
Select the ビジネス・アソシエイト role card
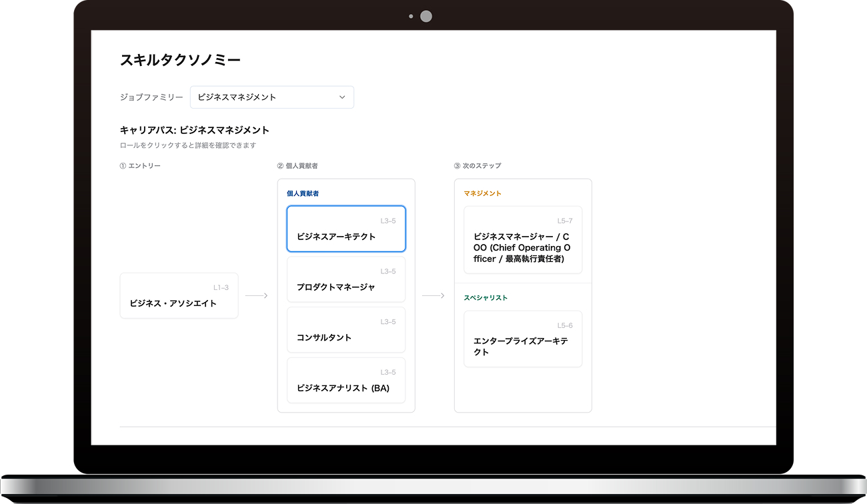179,295
